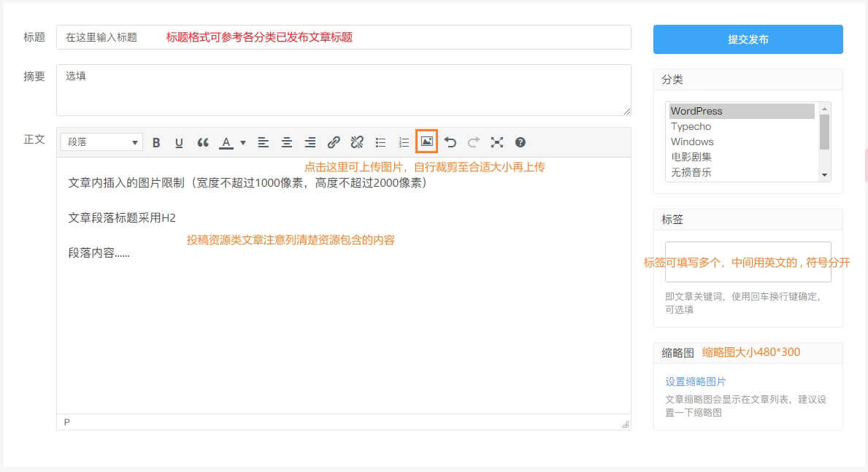Create an ordered numbered list
The height and width of the screenshot is (472, 868).
(404, 142)
